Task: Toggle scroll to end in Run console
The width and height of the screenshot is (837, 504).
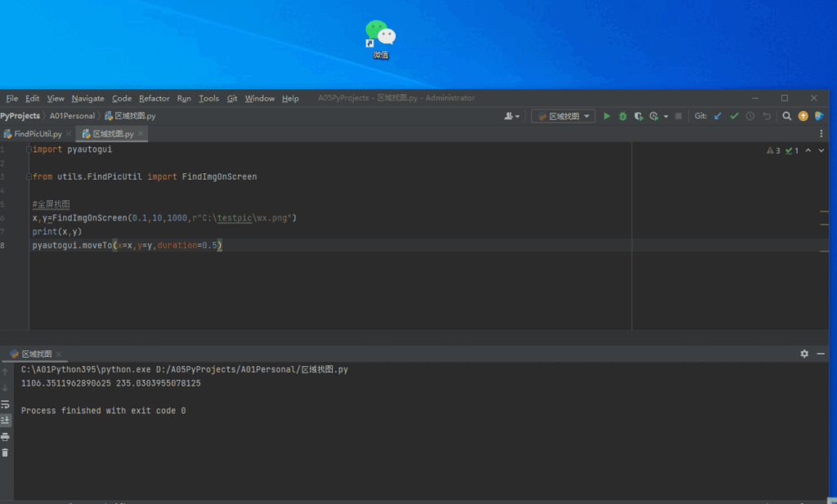Action: [x=6, y=420]
